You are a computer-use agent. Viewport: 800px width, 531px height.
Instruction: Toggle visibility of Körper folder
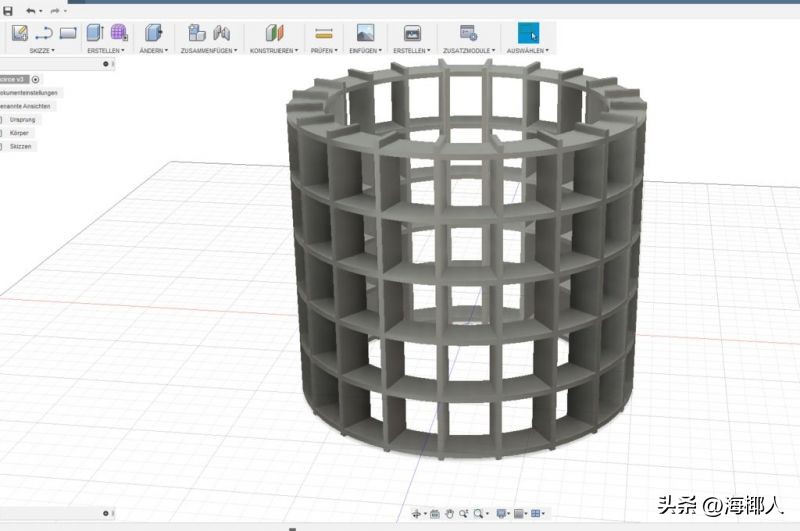[1, 132]
